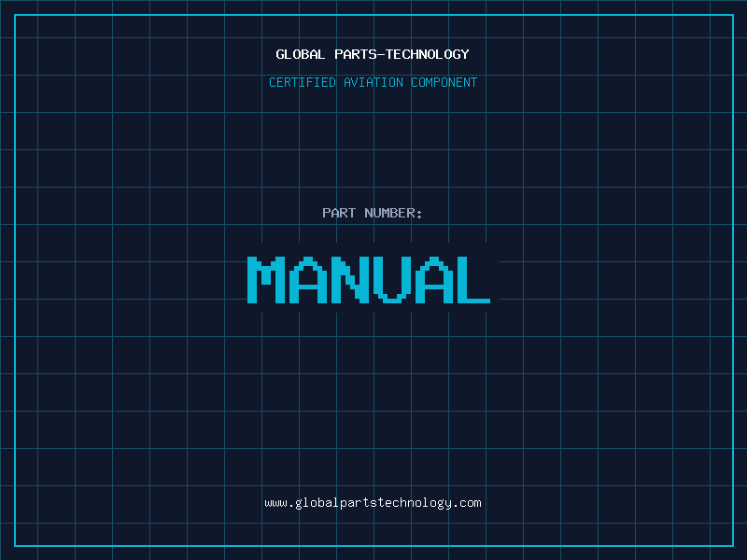
Task: Click the PART NUMBER: label
Action: pyautogui.click(x=373, y=213)
